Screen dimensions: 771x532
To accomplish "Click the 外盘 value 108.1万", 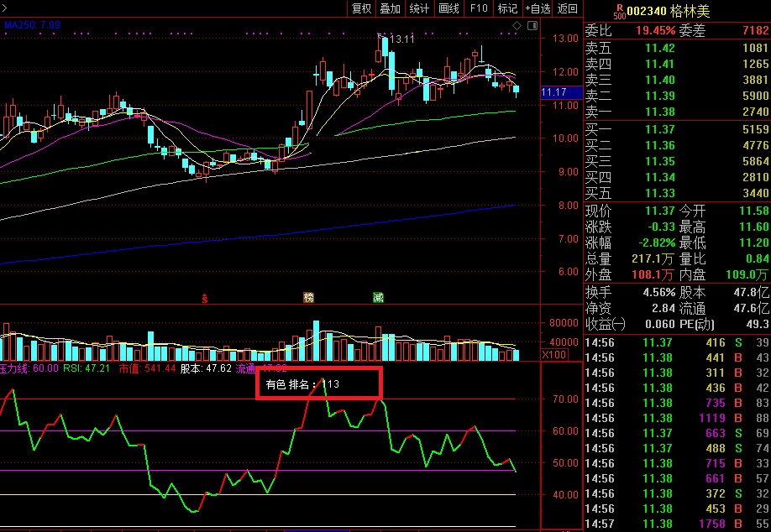I will 653,275.
